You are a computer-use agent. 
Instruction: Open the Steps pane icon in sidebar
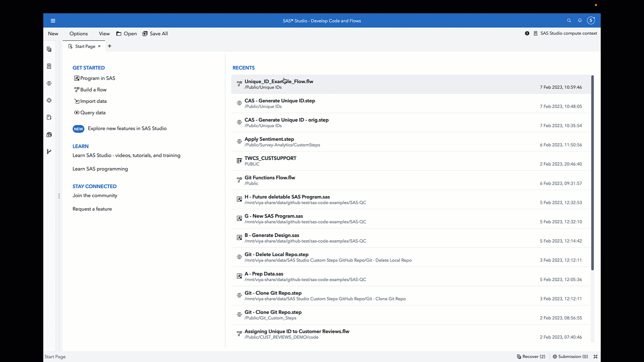pos(49,83)
